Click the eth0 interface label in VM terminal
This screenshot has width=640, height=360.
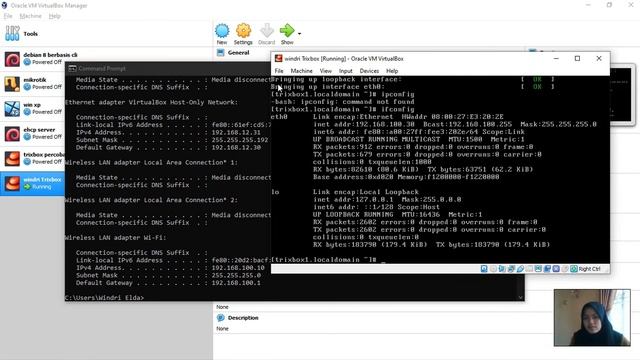[x=280, y=117]
